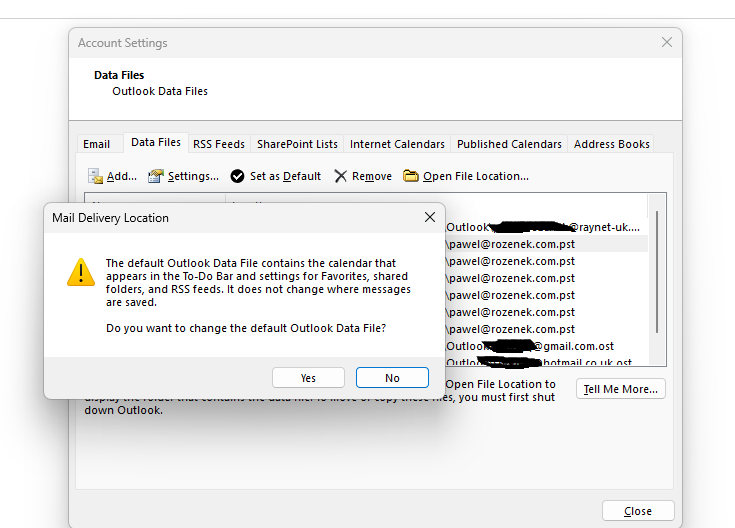The height and width of the screenshot is (528, 735).
Task: Click the Remove X icon
Action: pos(340,176)
